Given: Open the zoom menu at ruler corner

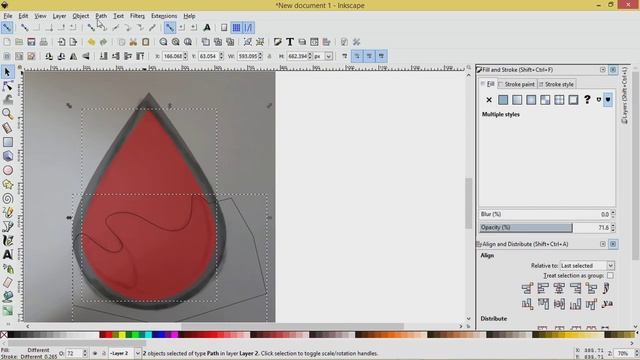Looking at the screenshot, I should coord(469,67).
